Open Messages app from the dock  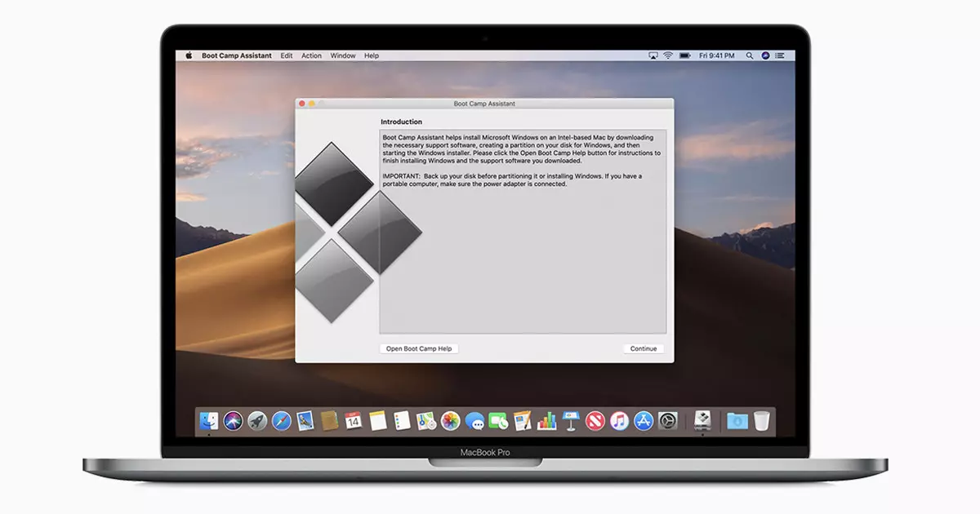474,421
